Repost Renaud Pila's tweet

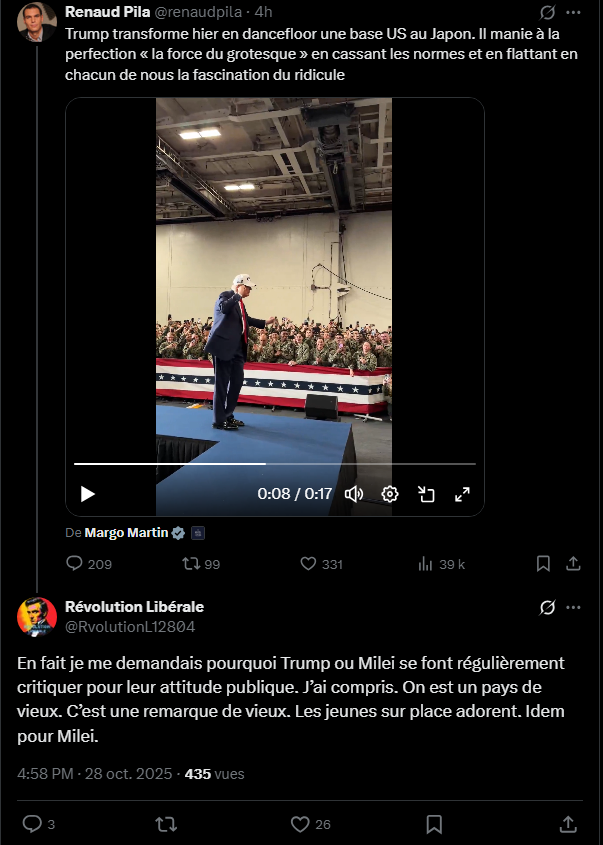[x=188, y=564]
